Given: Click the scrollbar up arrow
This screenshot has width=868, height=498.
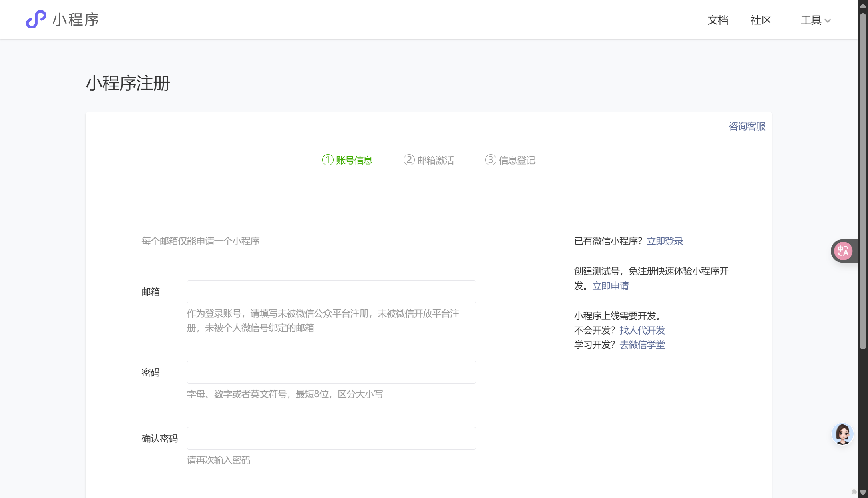Looking at the screenshot, I should 863,6.
